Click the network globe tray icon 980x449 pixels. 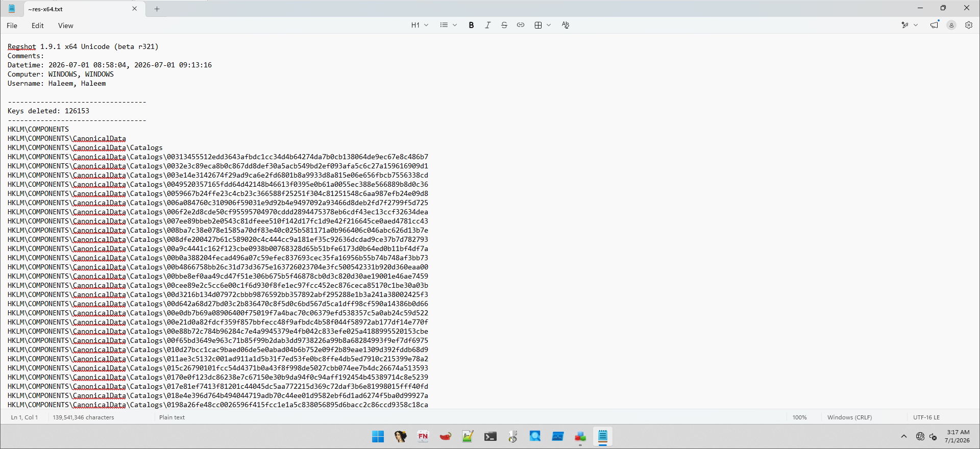920,436
